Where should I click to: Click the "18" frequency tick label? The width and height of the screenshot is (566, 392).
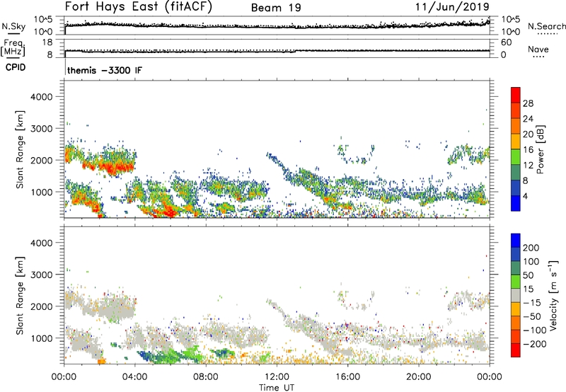47,42
